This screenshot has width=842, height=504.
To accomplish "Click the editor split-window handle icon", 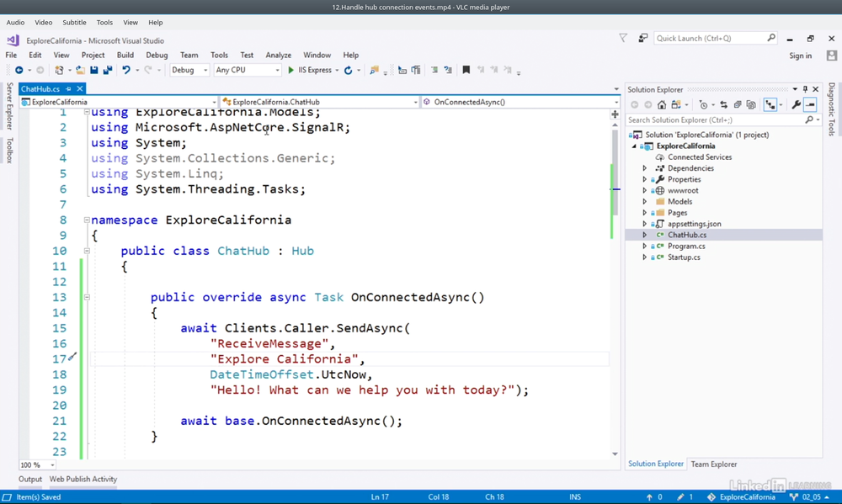I will (615, 114).
